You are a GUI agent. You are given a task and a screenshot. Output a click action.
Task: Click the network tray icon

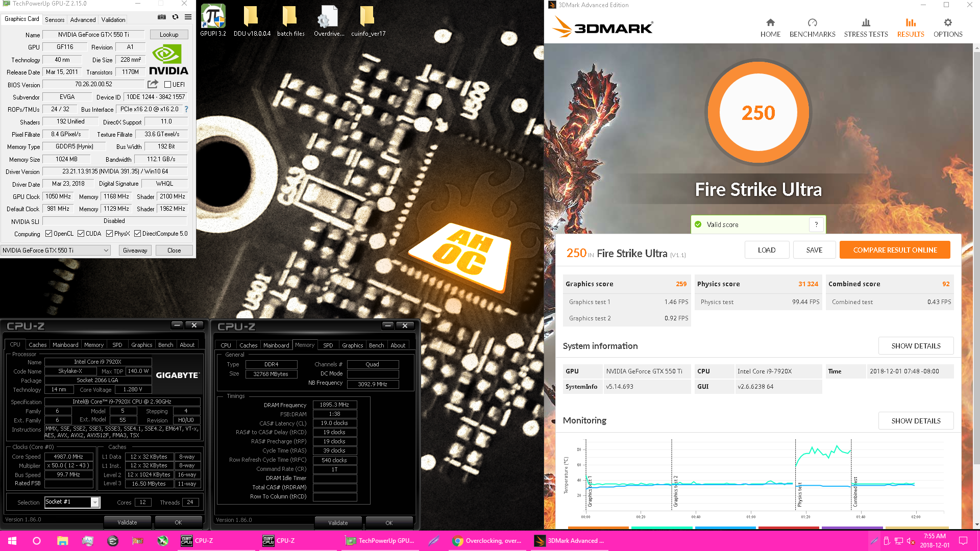[x=899, y=541]
